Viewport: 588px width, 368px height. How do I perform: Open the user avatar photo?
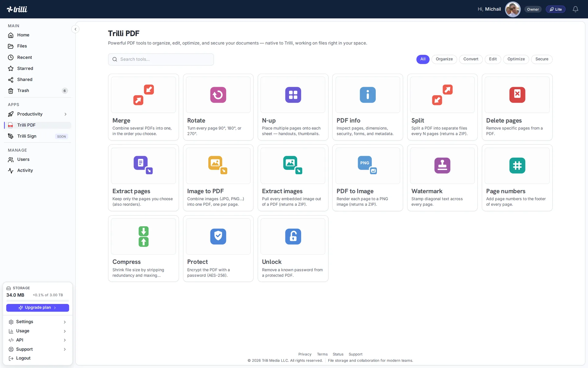513,9
